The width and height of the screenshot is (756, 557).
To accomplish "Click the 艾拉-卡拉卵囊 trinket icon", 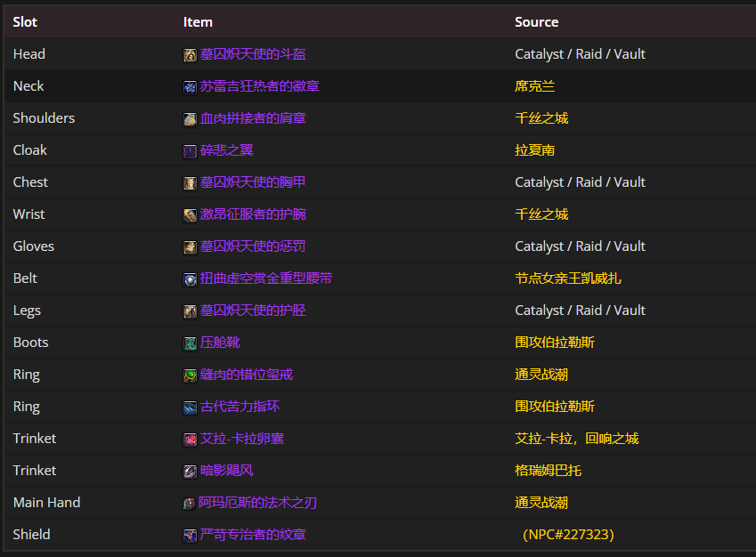I will [x=189, y=439].
